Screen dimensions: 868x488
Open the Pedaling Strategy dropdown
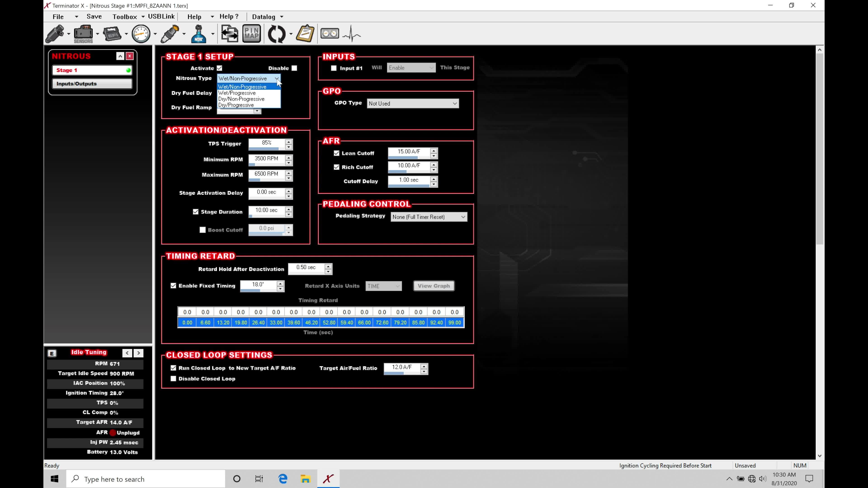[x=429, y=217]
